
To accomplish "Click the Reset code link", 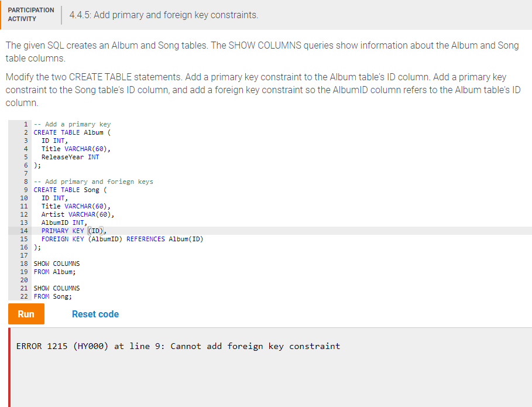I will (95, 314).
